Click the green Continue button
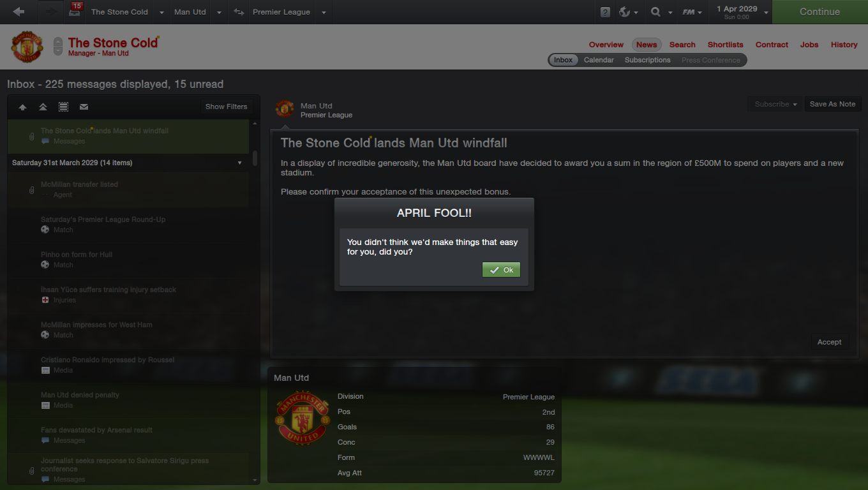868x490 pixels. click(x=819, y=11)
